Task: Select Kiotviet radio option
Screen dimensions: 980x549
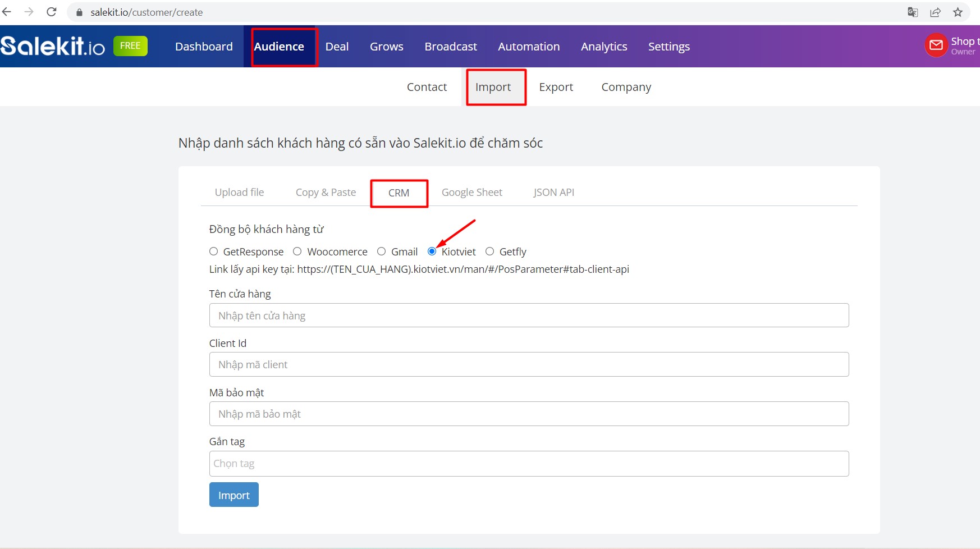Action: click(x=432, y=251)
